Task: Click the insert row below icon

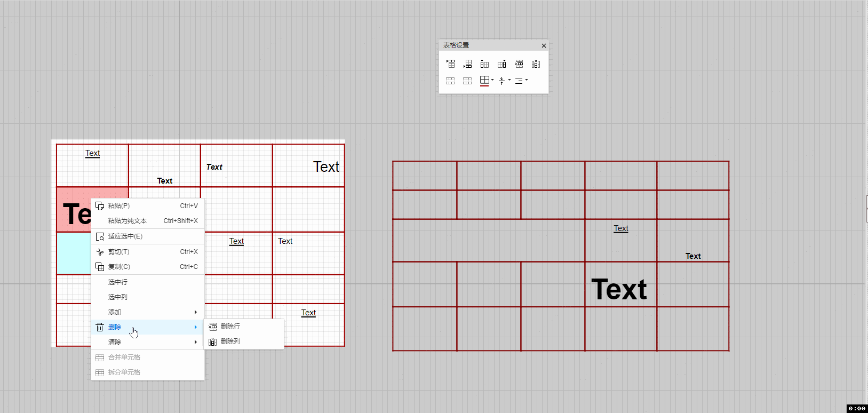Action: pyautogui.click(x=468, y=64)
